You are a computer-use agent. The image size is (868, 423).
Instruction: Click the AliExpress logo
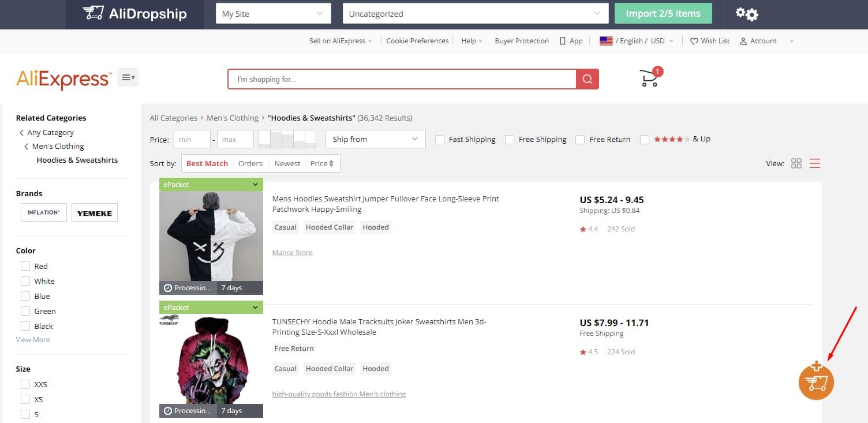click(x=63, y=79)
